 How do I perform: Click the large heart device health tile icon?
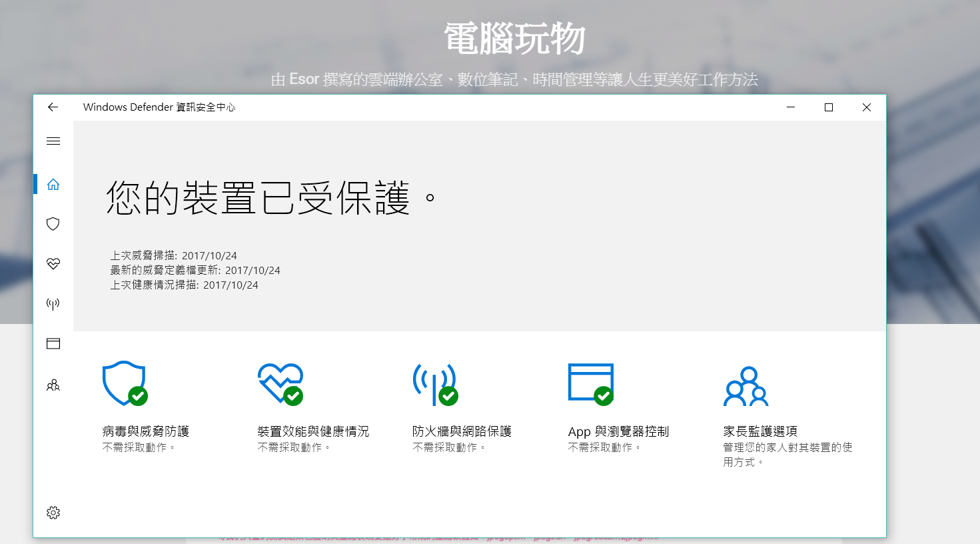280,384
